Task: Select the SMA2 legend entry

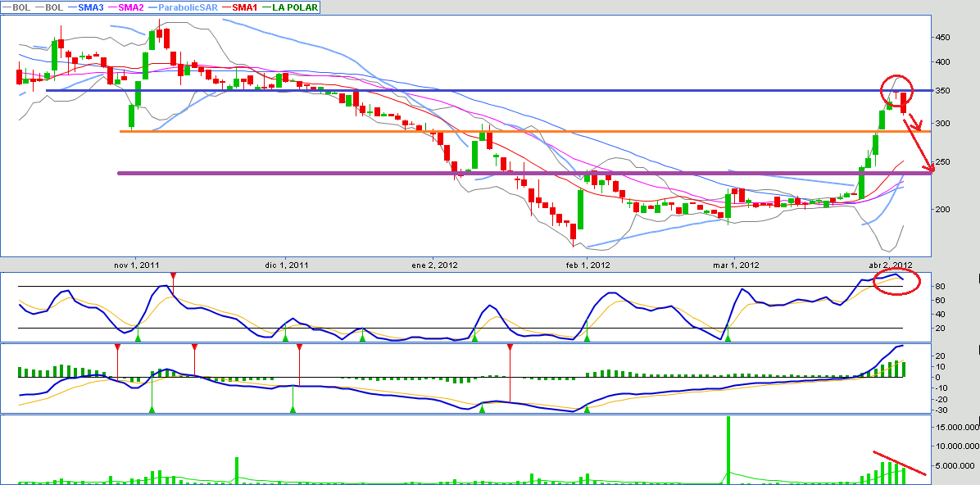Action: pyautogui.click(x=130, y=7)
